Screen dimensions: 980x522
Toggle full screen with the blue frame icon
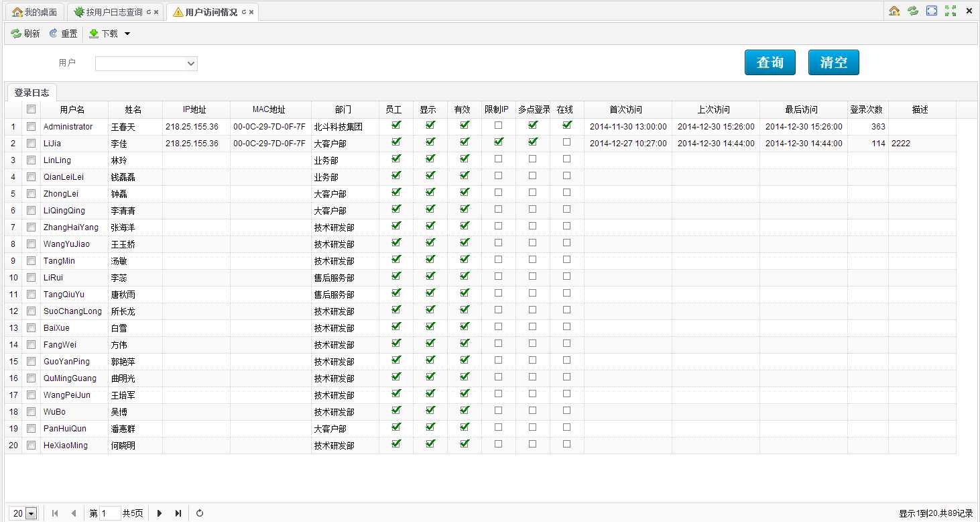(932, 11)
